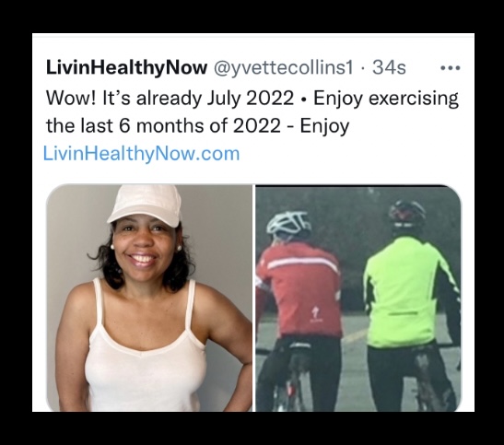Open the photo of woman in white cap
The width and height of the screenshot is (504, 445).
point(149,298)
